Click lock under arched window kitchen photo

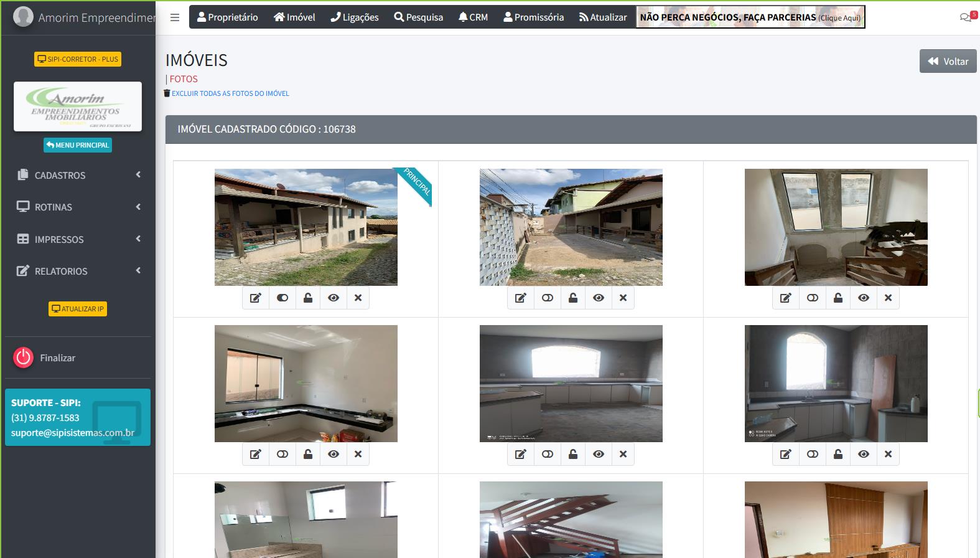tap(838, 454)
